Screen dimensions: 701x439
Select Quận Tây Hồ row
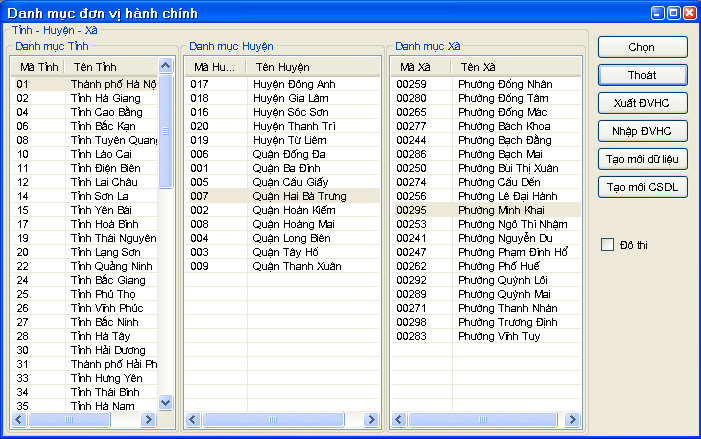coord(283,252)
